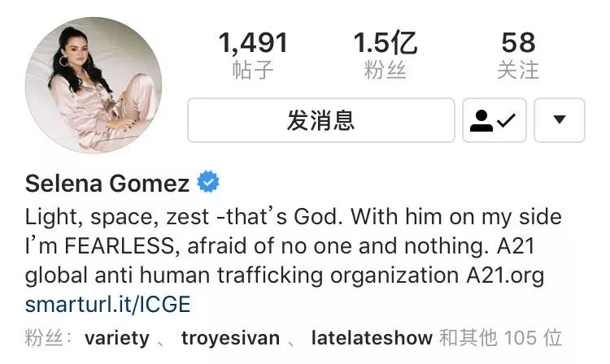Click the following status person-check icon button

[x=494, y=120]
